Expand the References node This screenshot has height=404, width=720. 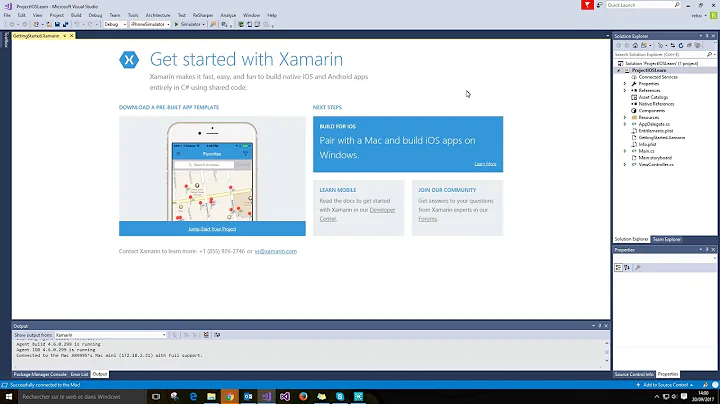pos(625,90)
